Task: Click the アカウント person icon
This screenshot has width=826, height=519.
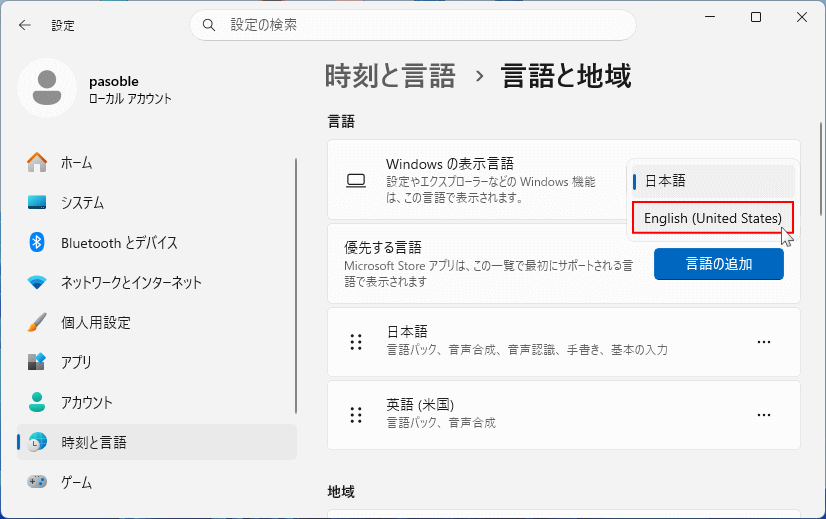Action: pos(37,402)
